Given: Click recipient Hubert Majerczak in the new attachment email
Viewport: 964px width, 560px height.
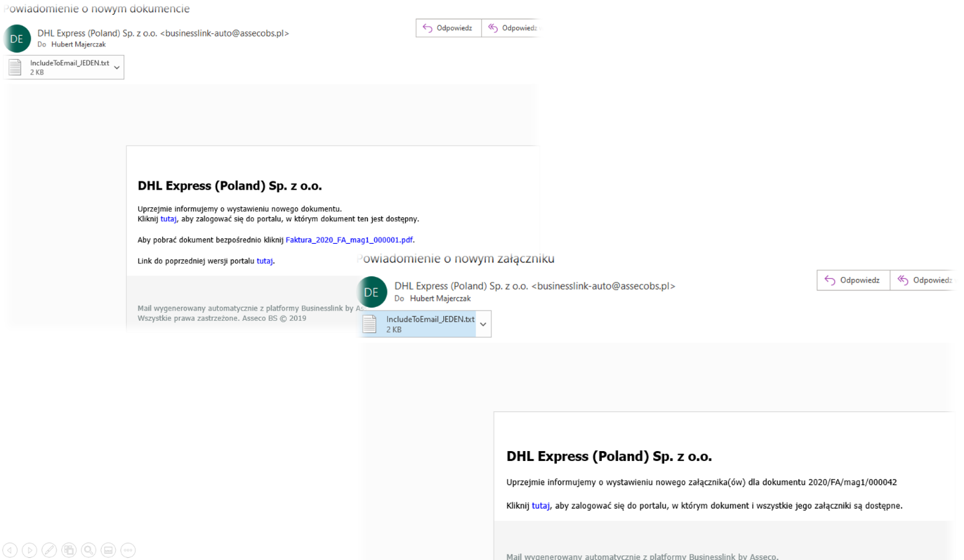Looking at the screenshot, I should click(x=440, y=299).
